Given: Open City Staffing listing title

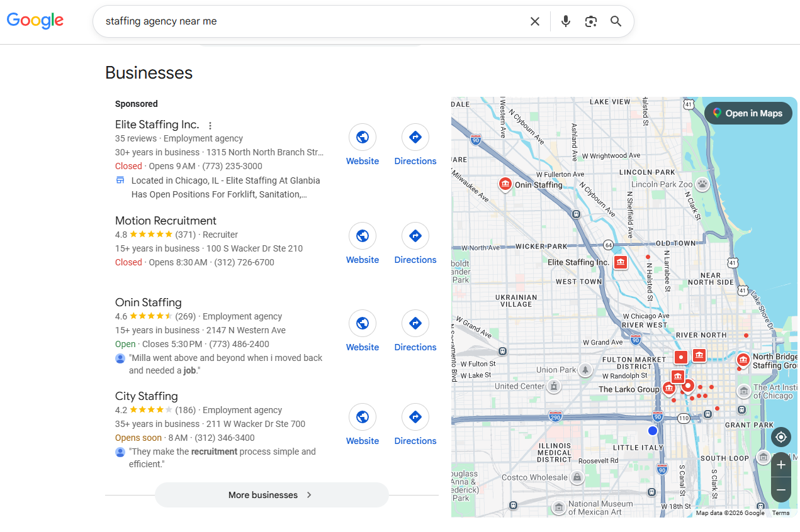Looking at the screenshot, I should (146, 396).
